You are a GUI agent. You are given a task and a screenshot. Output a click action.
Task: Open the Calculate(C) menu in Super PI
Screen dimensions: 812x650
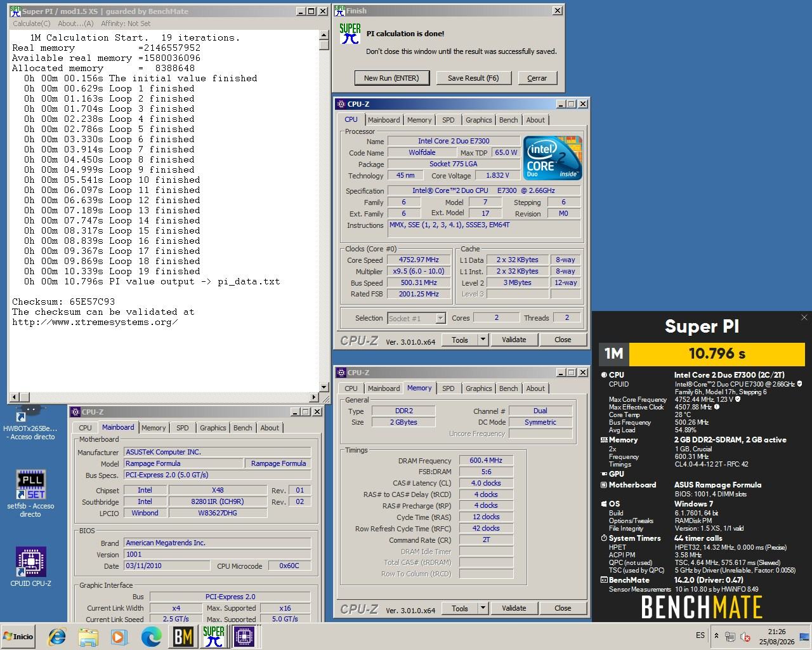31,23
